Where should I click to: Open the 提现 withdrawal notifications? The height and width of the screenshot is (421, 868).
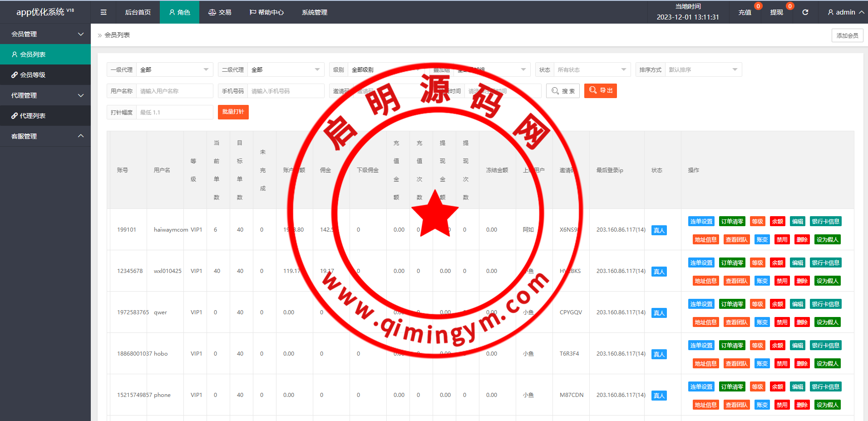(776, 12)
